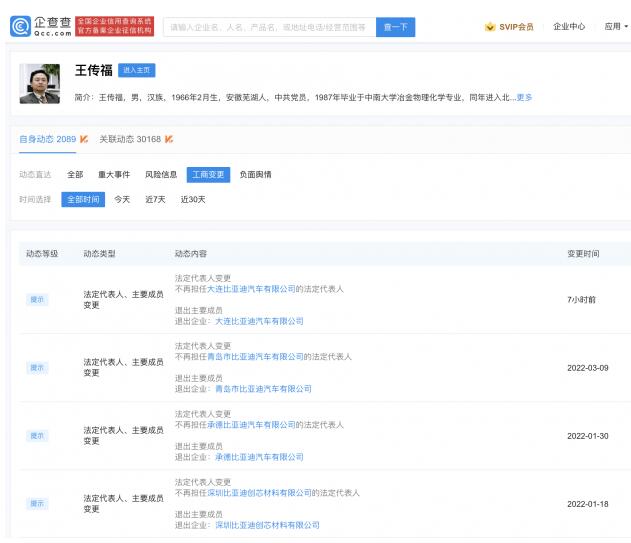631x543 pixels.
Task: Open 企业中心 in the header
Action: click(x=569, y=27)
